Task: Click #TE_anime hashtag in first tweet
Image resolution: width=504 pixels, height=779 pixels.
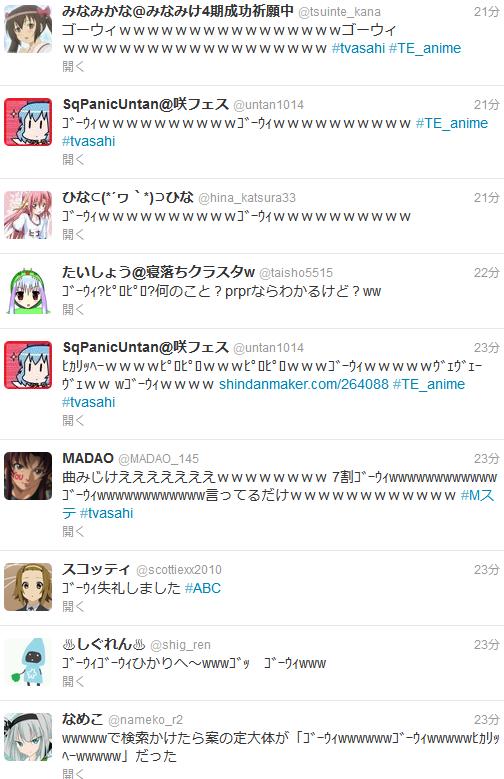Action: click(x=425, y=48)
